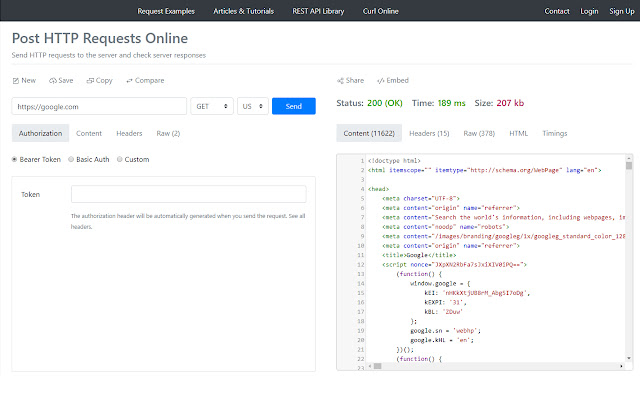
Task: Click the Compare icon
Action: tap(131, 80)
